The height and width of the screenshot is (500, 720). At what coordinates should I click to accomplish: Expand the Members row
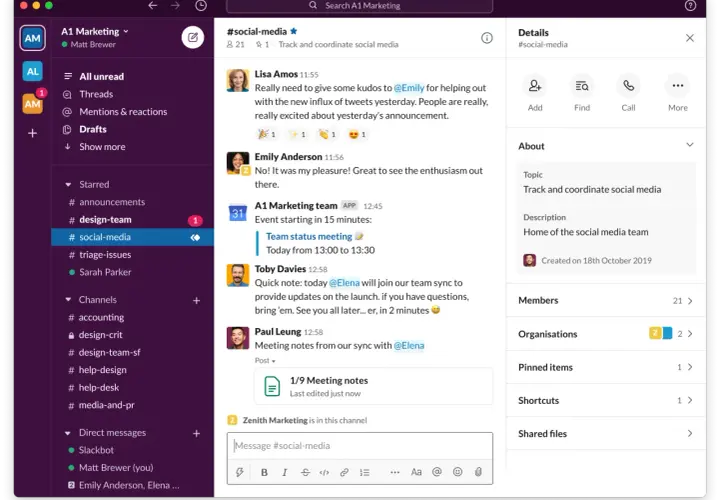(x=606, y=300)
